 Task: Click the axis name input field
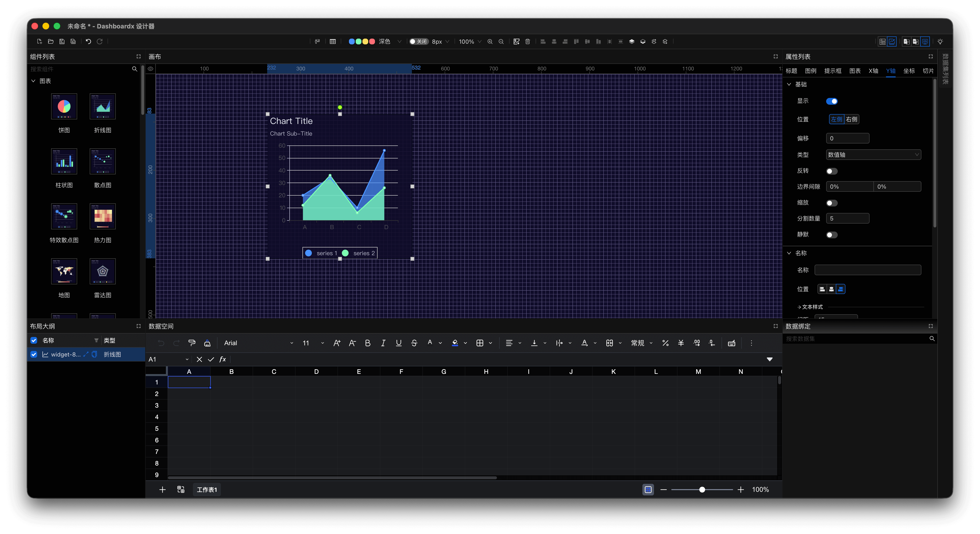(x=867, y=270)
